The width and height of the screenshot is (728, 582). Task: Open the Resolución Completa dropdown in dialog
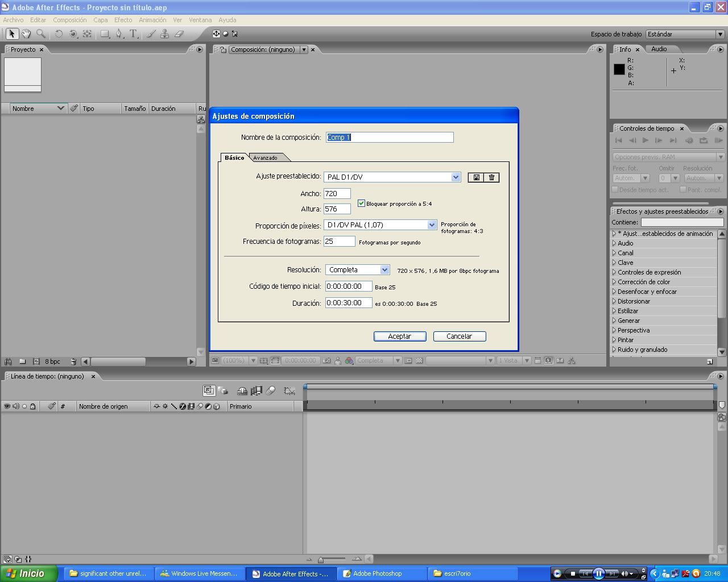357,270
